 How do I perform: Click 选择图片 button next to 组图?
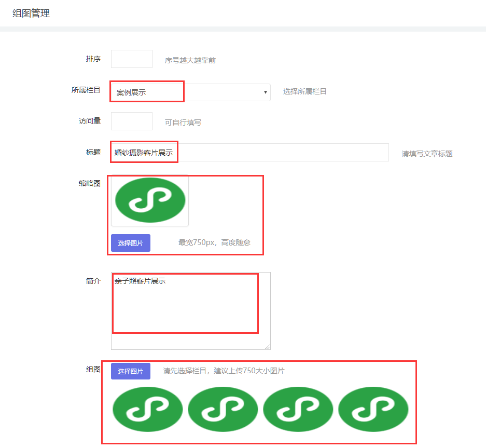pyautogui.click(x=131, y=371)
